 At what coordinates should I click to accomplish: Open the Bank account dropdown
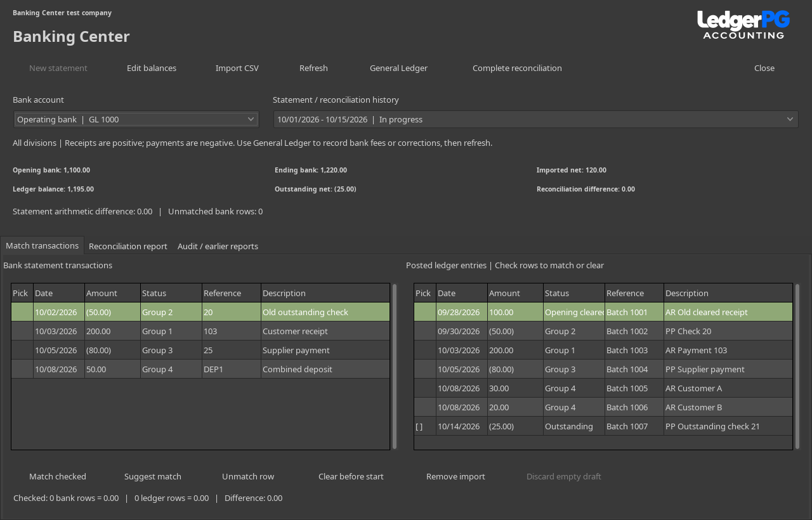click(x=136, y=119)
